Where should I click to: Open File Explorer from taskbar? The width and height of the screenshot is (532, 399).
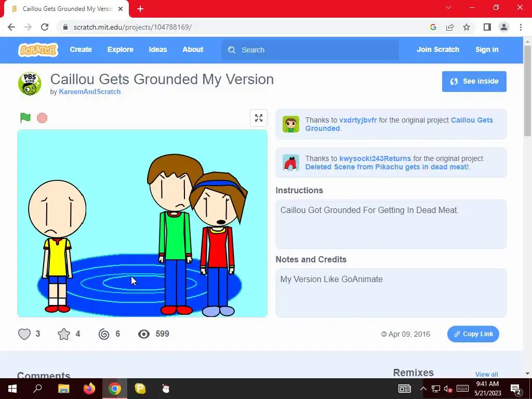coord(63,389)
